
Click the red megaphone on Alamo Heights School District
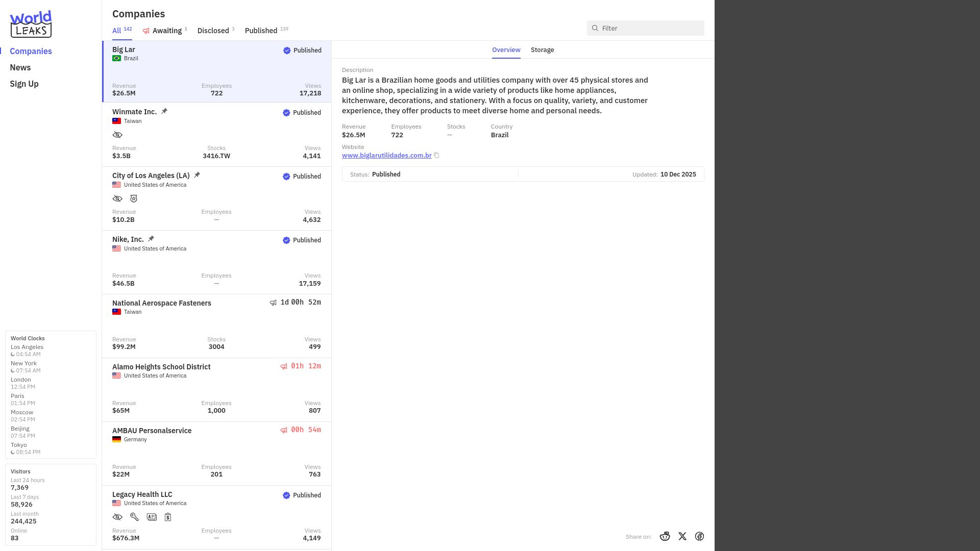pos(284,366)
